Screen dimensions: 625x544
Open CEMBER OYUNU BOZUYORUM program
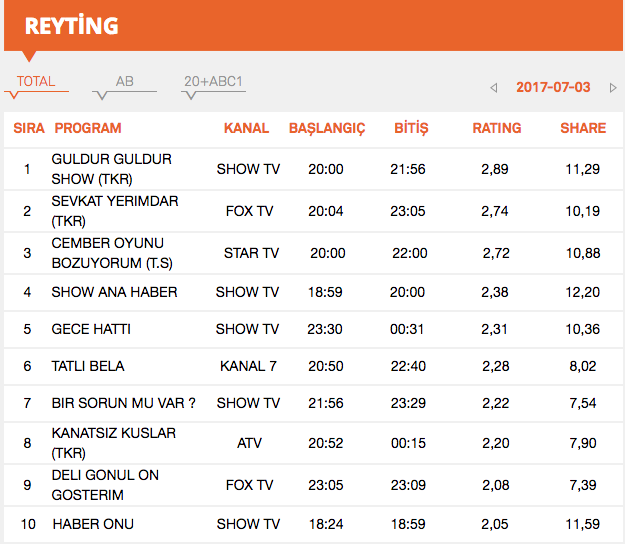pyautogui.click(x=108, y=253)
